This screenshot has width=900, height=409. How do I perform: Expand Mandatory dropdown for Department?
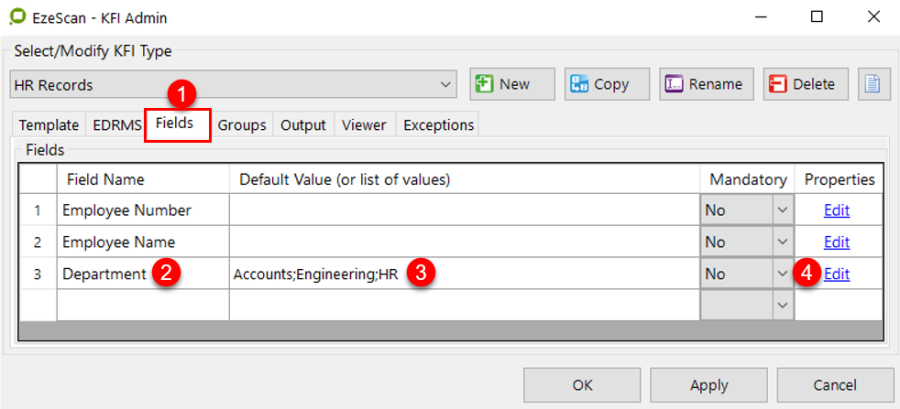pos(782,273)
